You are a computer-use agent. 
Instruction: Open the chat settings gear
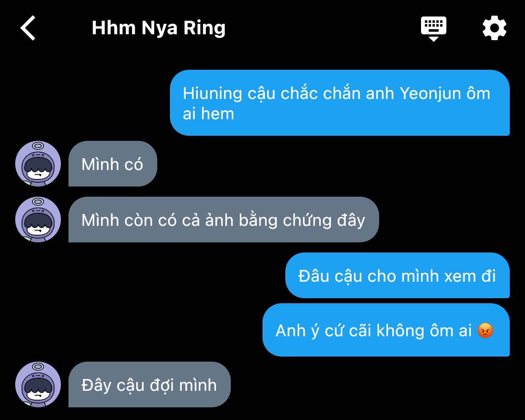point(495,28)
